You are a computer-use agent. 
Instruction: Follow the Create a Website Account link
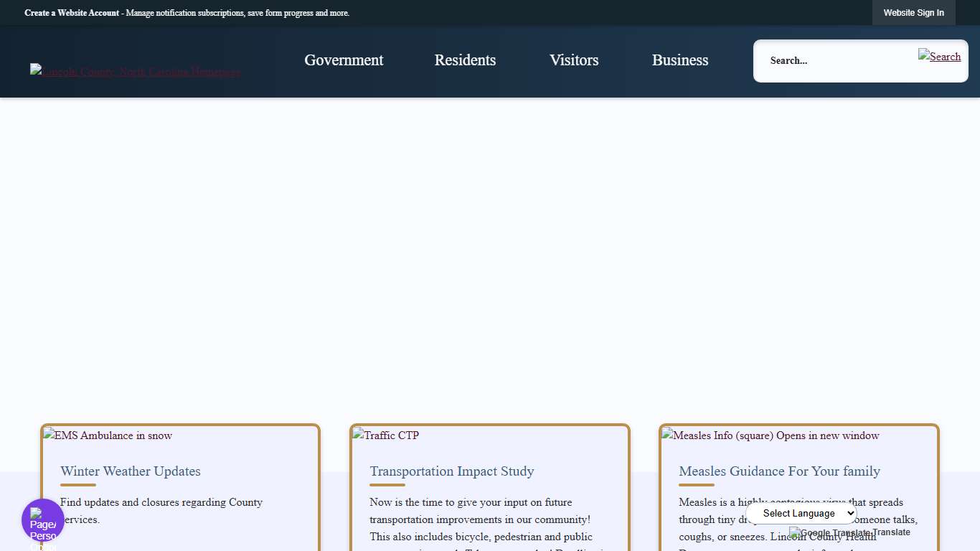click(71, 13)
